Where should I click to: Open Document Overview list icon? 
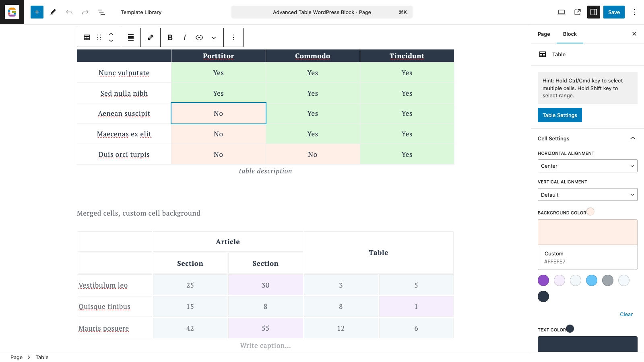pos(101,12)
